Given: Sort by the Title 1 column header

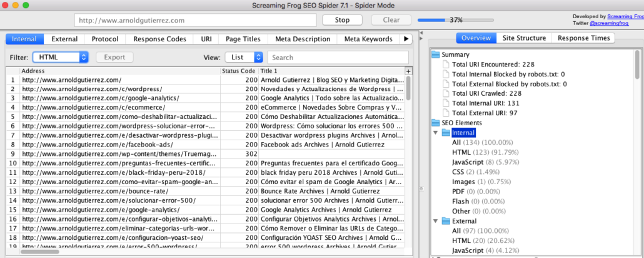Looking at the screenshot, I should pos(332,71).
